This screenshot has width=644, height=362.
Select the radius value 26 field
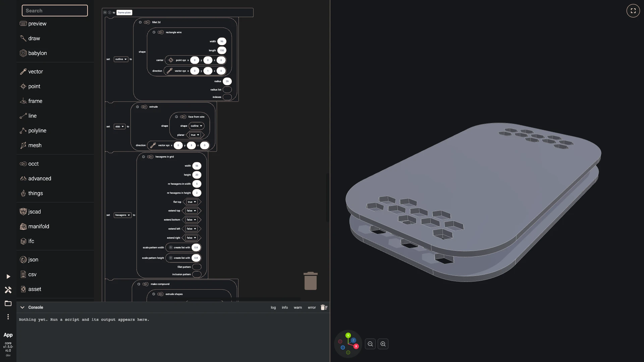pos(227,81)
